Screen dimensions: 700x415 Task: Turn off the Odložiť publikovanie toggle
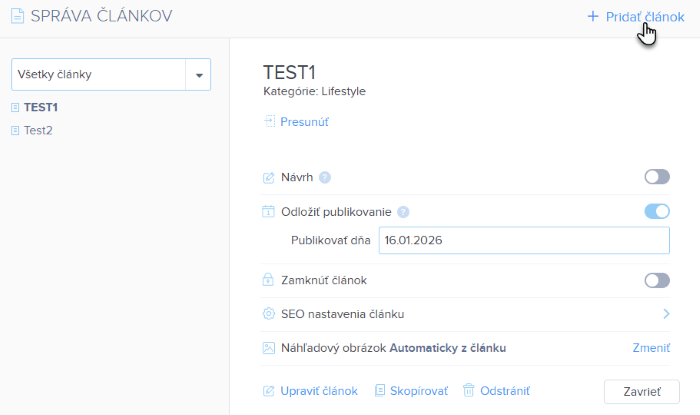coord(656,211)
